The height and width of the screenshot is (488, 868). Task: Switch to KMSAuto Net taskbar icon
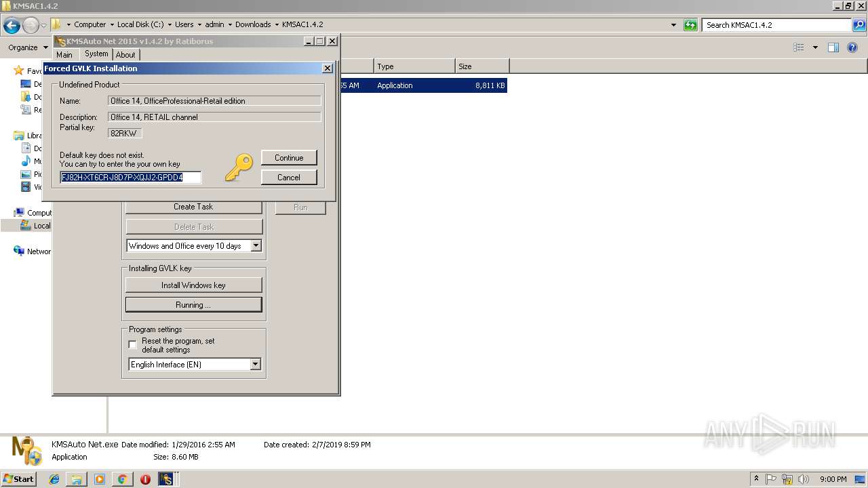point(167,479)
